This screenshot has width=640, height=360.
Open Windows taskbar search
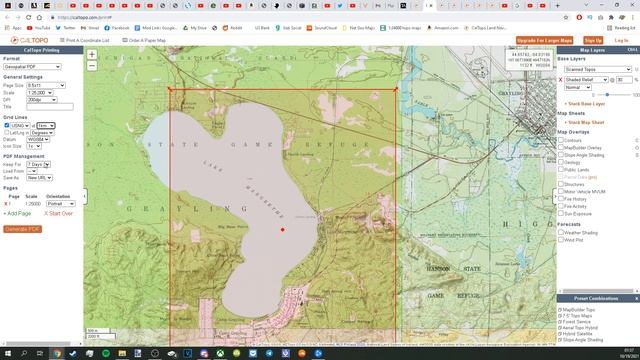[24, 353]
